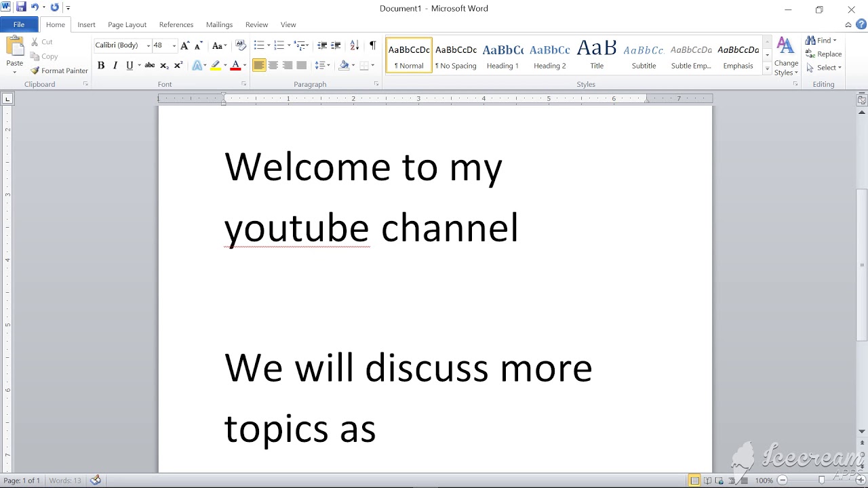Align text to the right
Viewport: 868px width, 488px height.
click(288, 66)
